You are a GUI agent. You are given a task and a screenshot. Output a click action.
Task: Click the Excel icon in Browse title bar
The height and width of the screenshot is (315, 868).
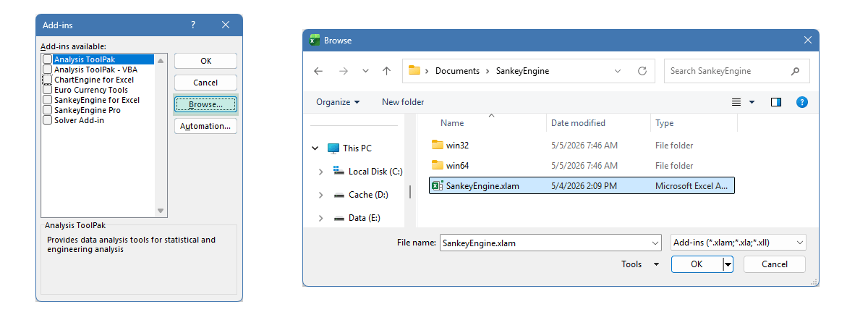pyautogui.click(x=315, y=40)
